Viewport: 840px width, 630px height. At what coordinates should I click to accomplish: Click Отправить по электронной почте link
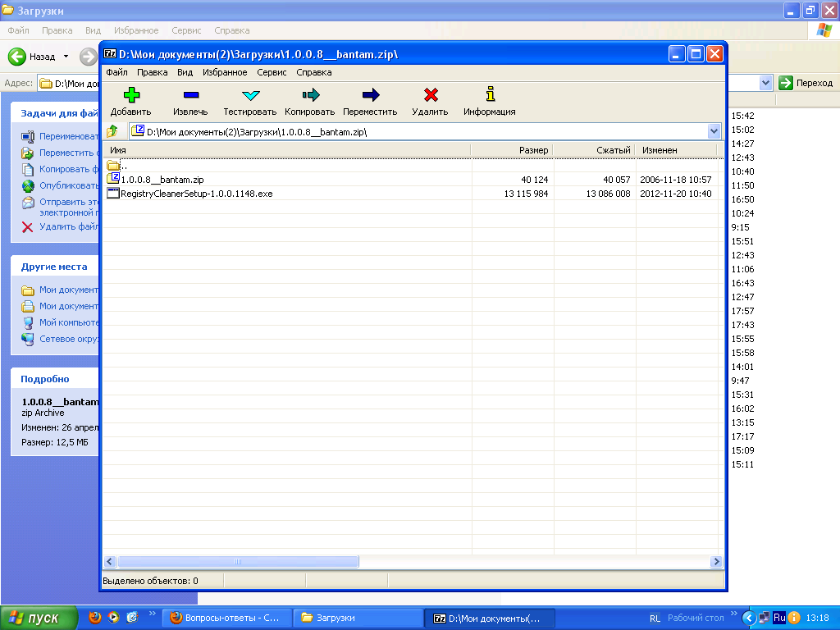tap(69, 207)
